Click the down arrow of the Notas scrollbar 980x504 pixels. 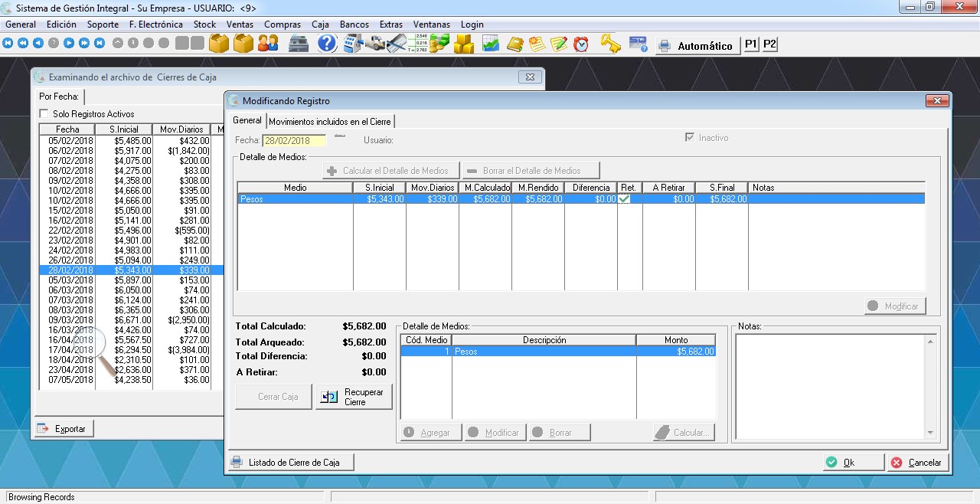(x=930, y=433)
